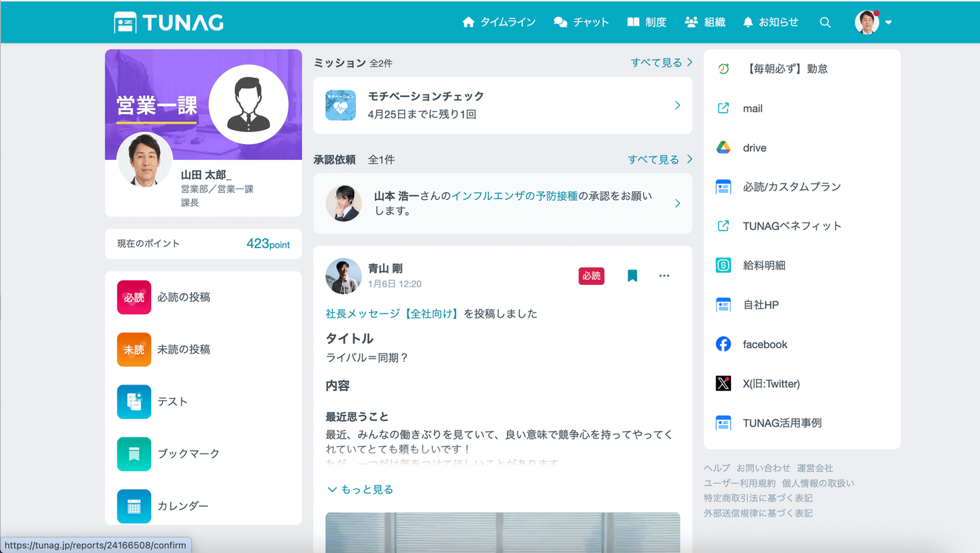This screenshot has width=980, height=553.
Task: Click the 自社HP page icon
Action: tap(723, 305)
